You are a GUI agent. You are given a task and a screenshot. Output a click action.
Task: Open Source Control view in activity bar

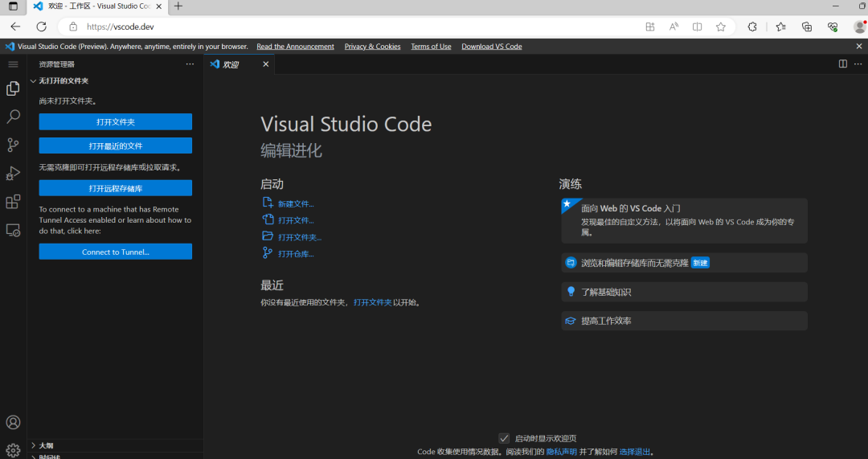14,145
